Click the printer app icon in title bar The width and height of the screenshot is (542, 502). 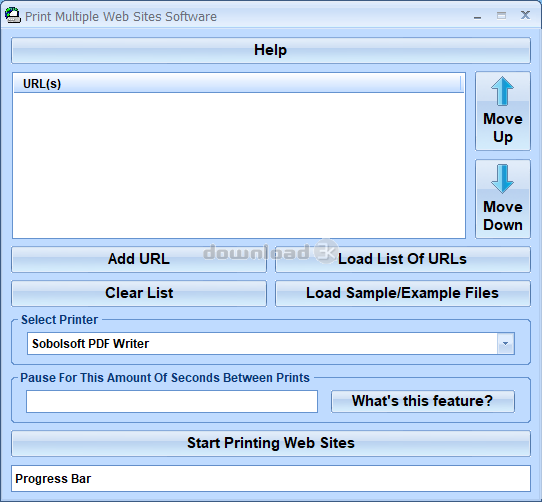[13, 16]
